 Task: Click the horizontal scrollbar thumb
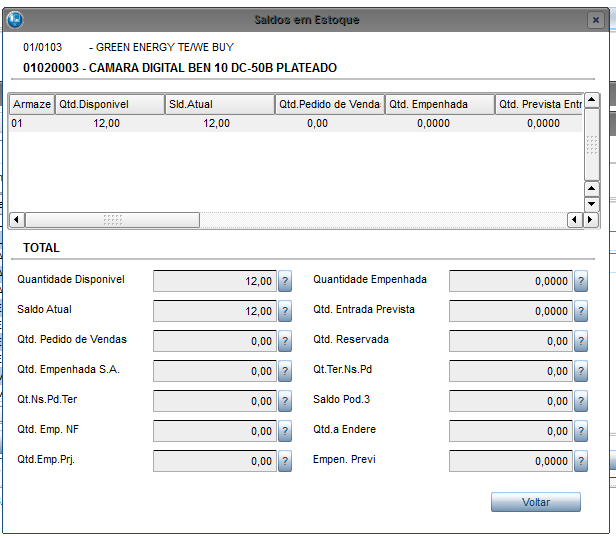(112, 220)
